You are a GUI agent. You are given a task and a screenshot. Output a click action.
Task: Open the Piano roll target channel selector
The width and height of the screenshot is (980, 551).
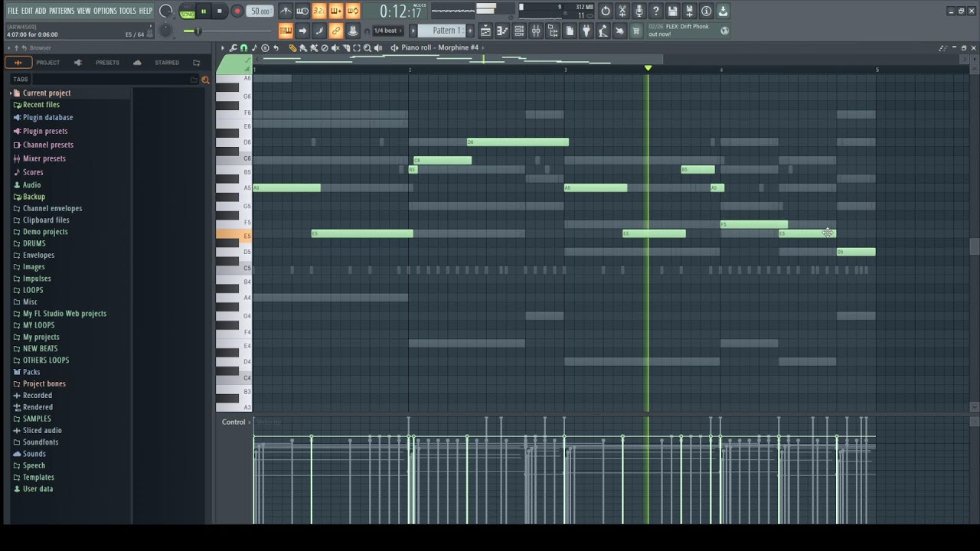[441, 48]
